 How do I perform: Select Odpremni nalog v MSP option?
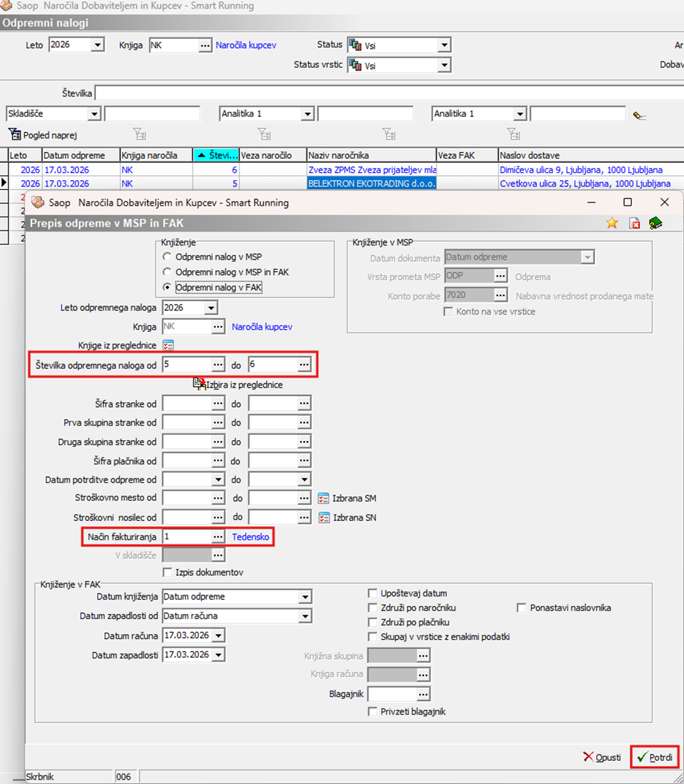point(167,257)
